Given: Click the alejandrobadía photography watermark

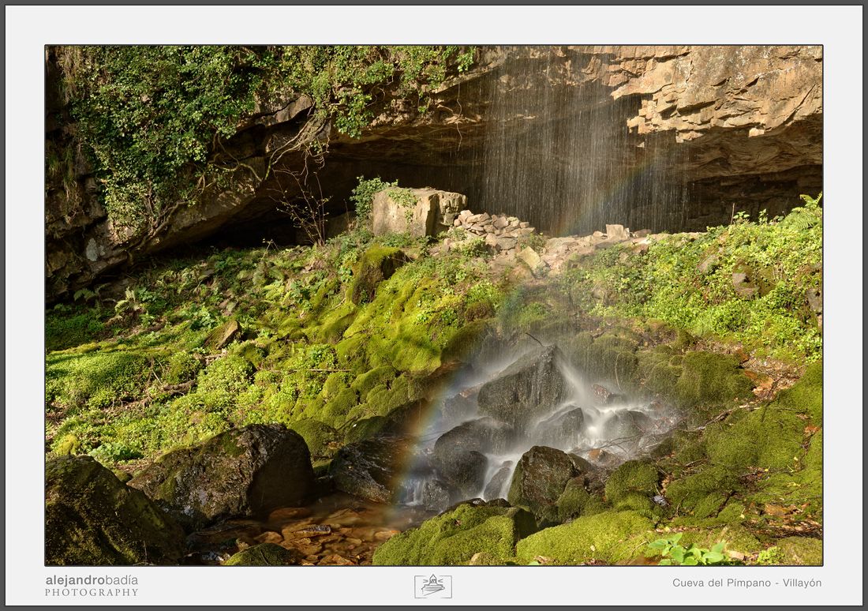Looking at the screenshot, I should coord(92,586).
